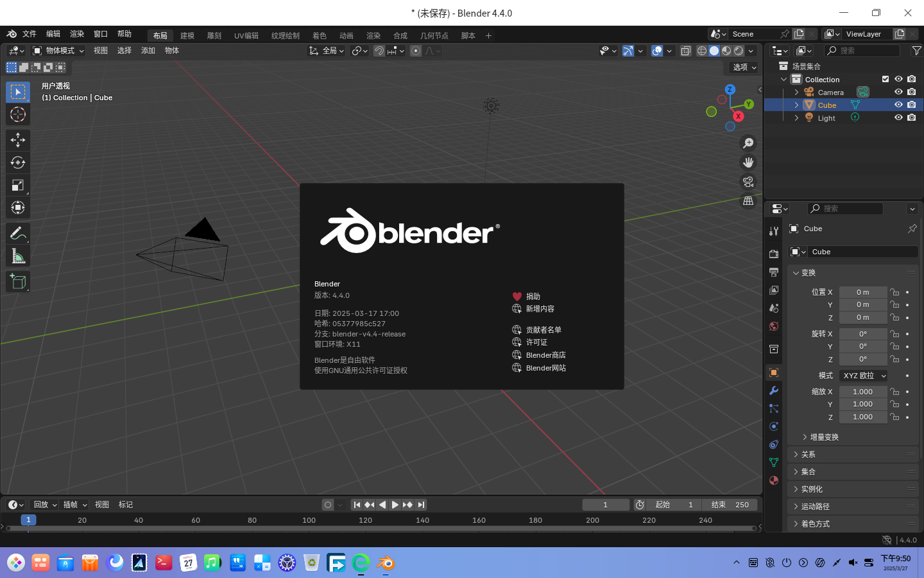Pick the Annotate pencil tool
Viewport: 924px width, 578px height.
[x=18, y=234]
